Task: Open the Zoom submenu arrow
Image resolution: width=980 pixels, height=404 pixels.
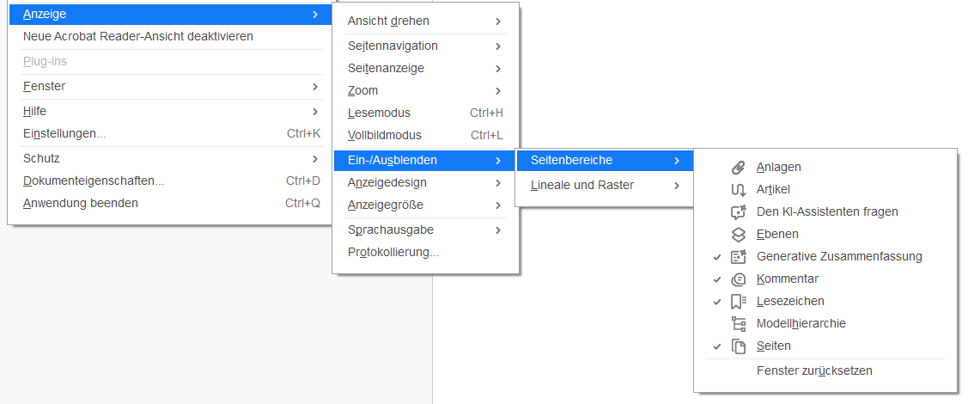Action: tap(498, 90)
